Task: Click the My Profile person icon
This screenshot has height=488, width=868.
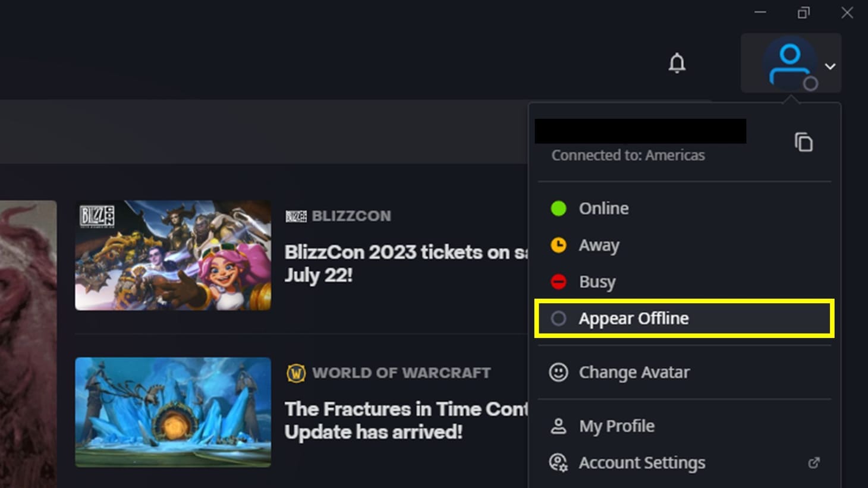Action: pos(559,426)
